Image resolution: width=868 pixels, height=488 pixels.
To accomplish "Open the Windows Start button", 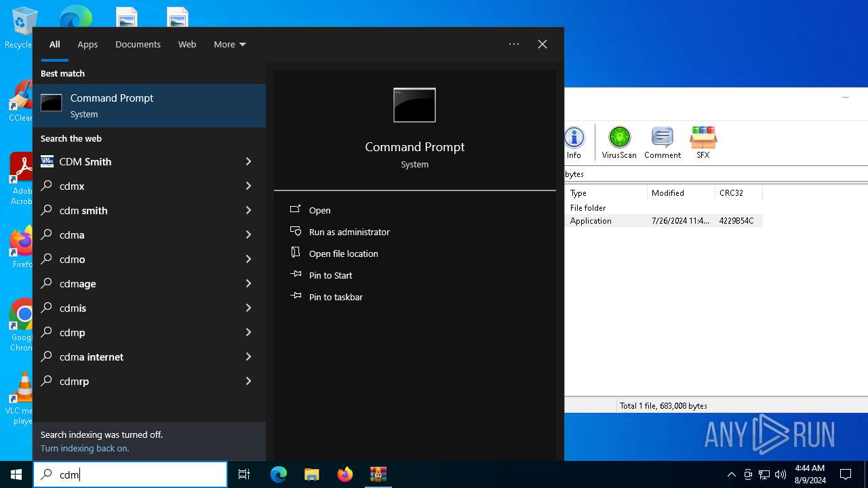I will [x=16, y=474].
